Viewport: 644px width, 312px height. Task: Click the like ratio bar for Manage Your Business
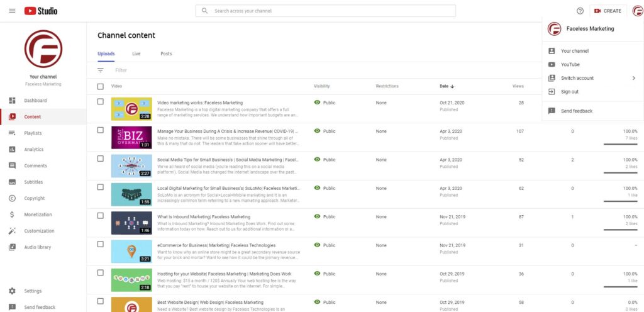pos(620,145)
